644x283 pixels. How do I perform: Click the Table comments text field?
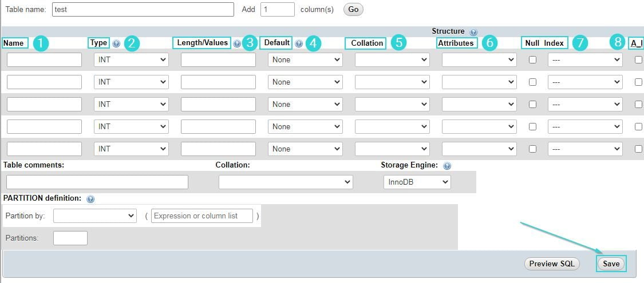97,182
